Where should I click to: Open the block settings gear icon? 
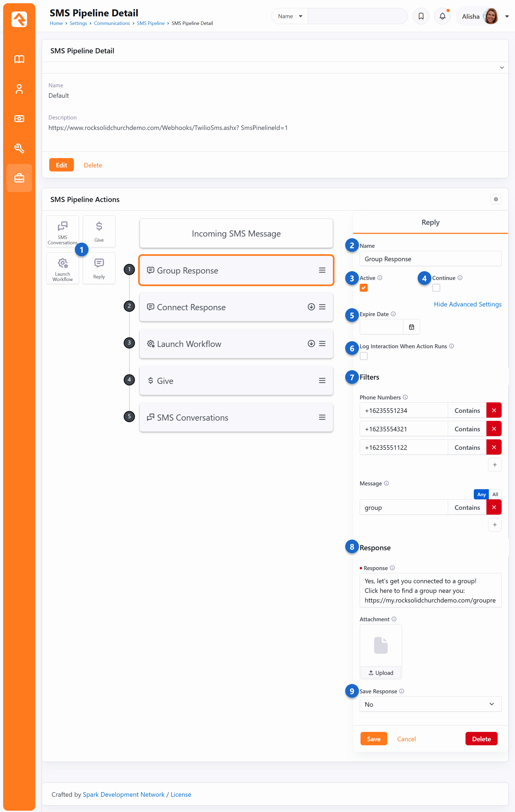pos(496,199)
